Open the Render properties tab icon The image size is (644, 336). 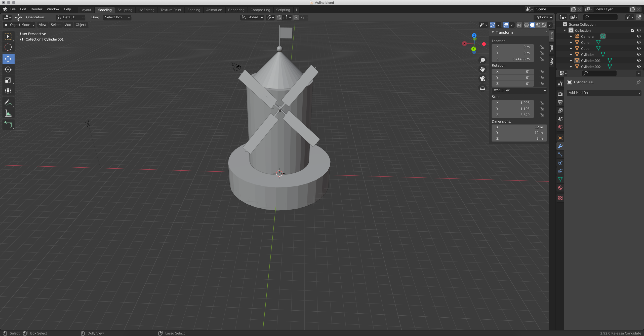[560, 94]
